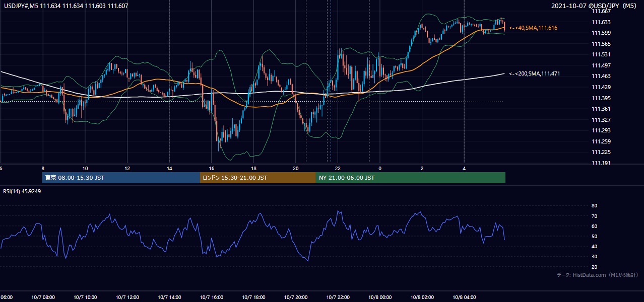The image size is (644, 302).
Task: Click the 10/7 18:00 bottom axis label
Action: (254, 297)
